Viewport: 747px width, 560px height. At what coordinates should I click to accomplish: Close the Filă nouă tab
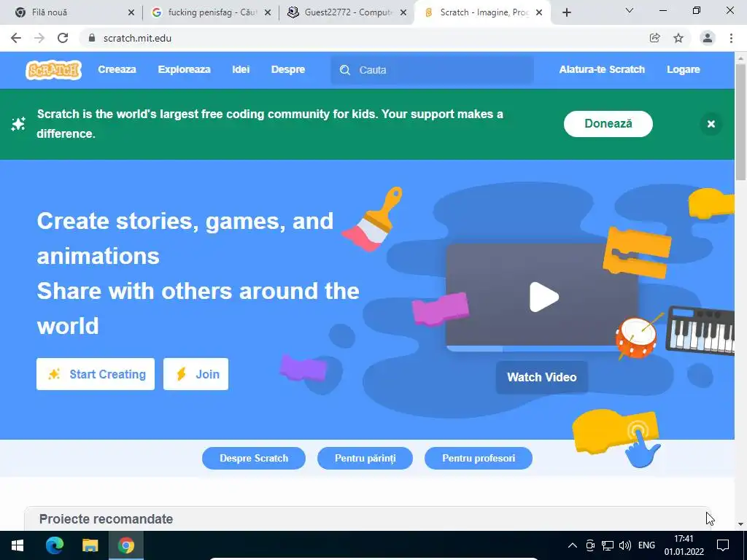[131, 13]
